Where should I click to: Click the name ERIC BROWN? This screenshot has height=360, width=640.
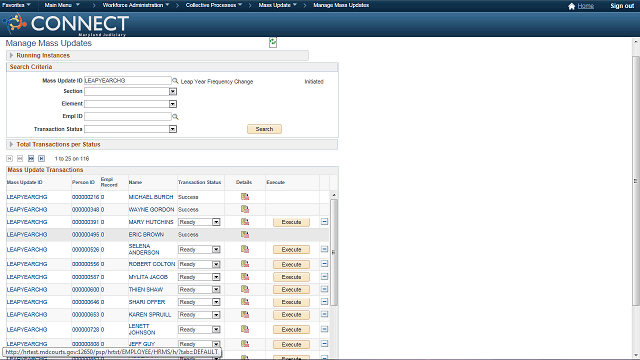tap(146, 235)
